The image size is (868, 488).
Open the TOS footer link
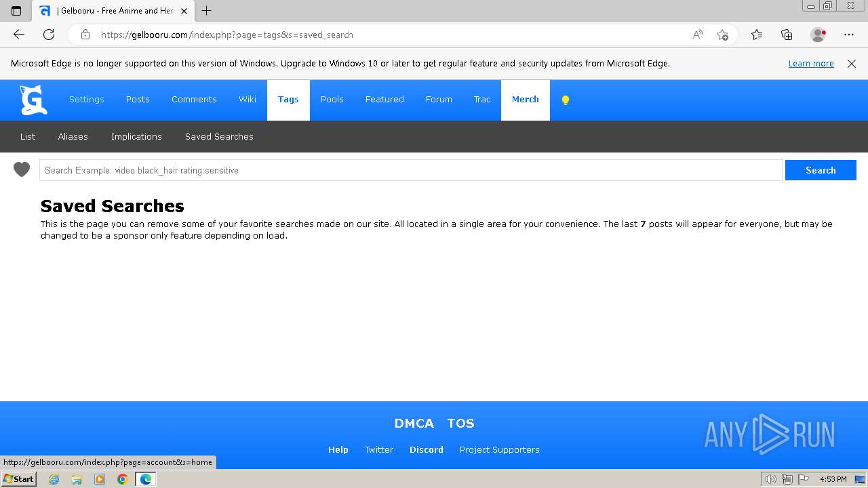click(461, 424)
